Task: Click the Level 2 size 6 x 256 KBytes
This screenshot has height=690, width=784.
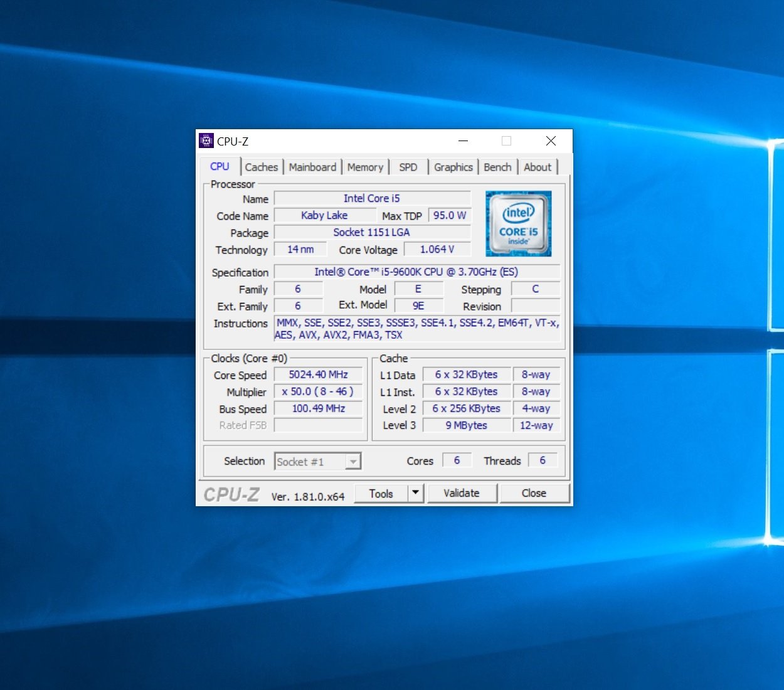Action: click(x=467, y=408)
